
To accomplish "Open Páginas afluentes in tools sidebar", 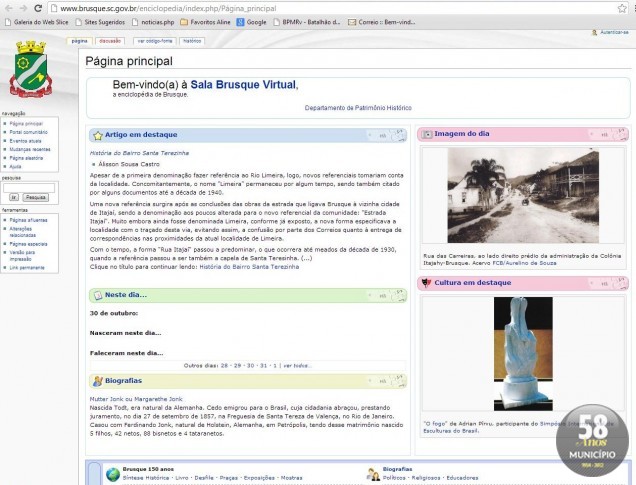I will [x=28, y=220].
